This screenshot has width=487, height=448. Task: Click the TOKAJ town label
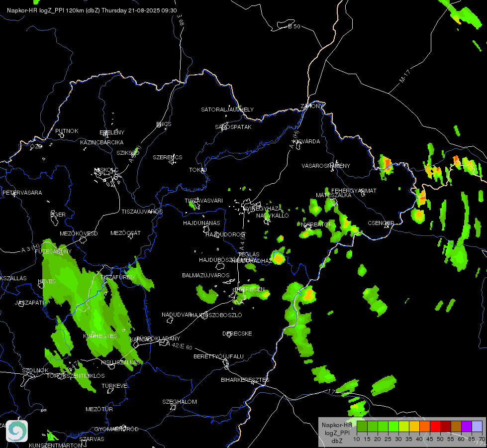[x=198, y=170]
